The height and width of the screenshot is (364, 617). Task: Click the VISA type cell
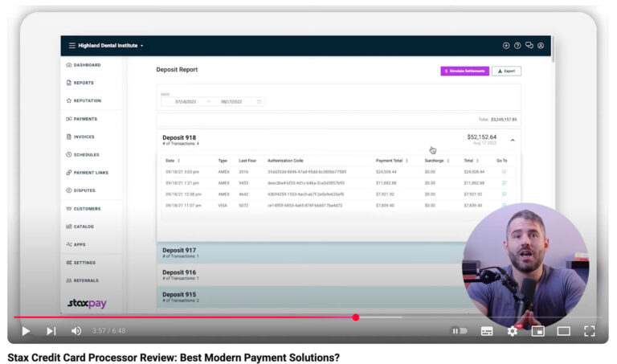coord(223,206)
